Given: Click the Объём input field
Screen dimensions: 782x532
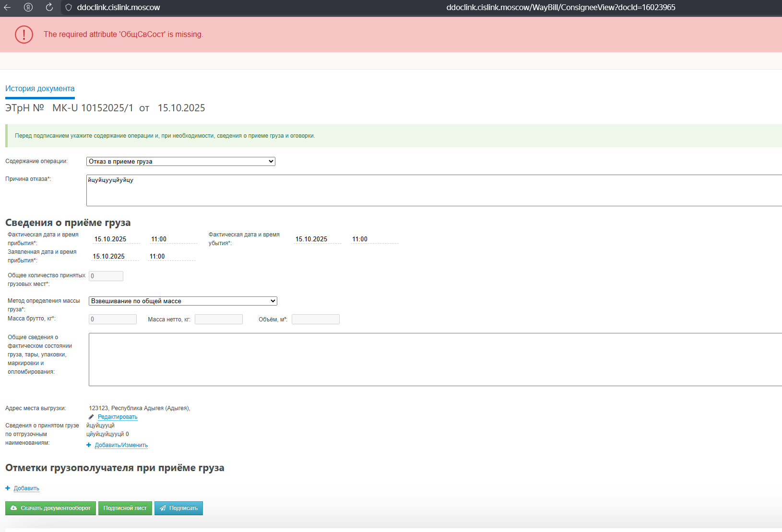Looking at the screenshot, I should tap(316, 319).
